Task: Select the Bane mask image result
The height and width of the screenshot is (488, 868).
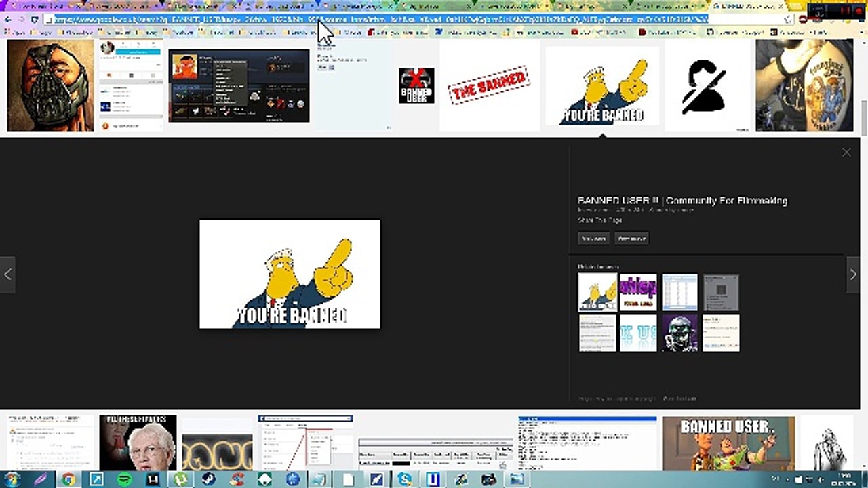Action: coord(50,85)
